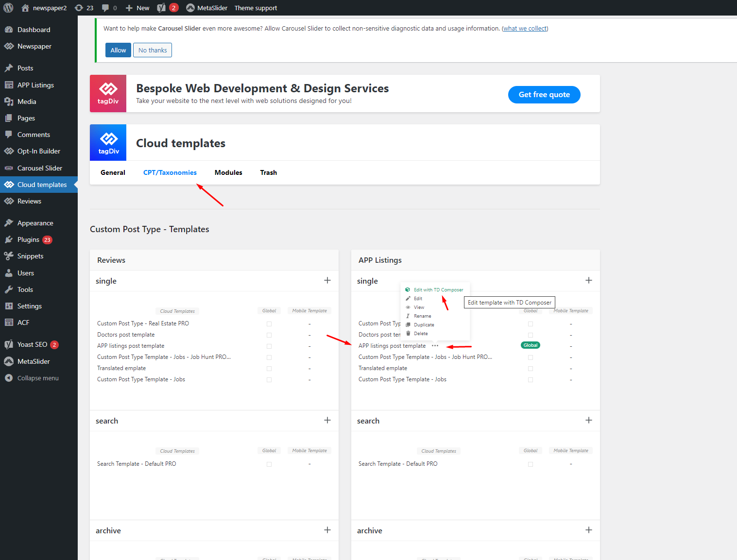This screenshot has width=737, height=560.
Task: Open Custom Post Type Template - Jobs in APP Listings
Action: 402,379
